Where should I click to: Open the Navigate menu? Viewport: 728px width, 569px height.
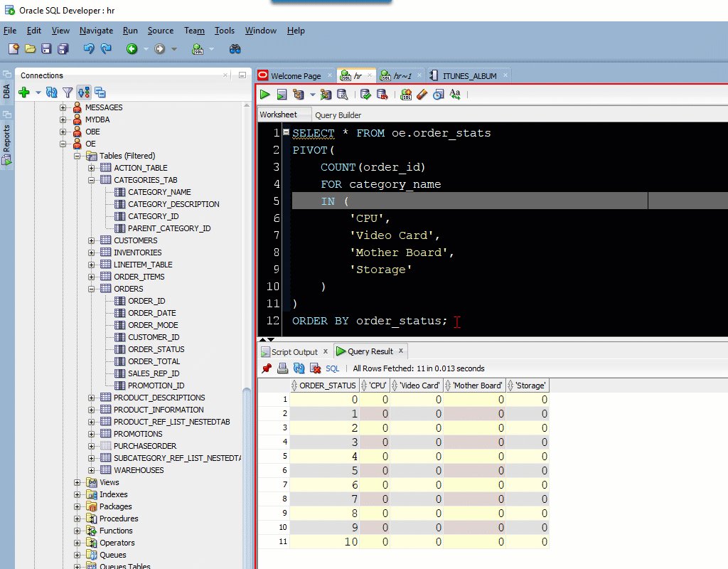click(96, 31)
